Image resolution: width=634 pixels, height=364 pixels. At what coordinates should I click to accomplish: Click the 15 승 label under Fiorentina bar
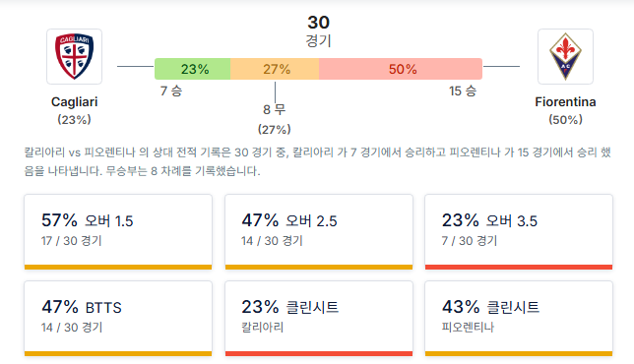pos(463,91)
